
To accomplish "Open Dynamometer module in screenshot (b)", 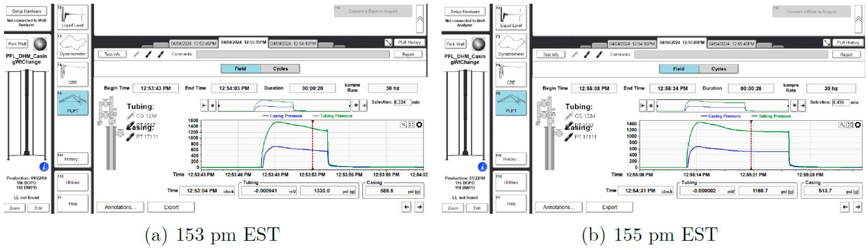I will point(511,46).
